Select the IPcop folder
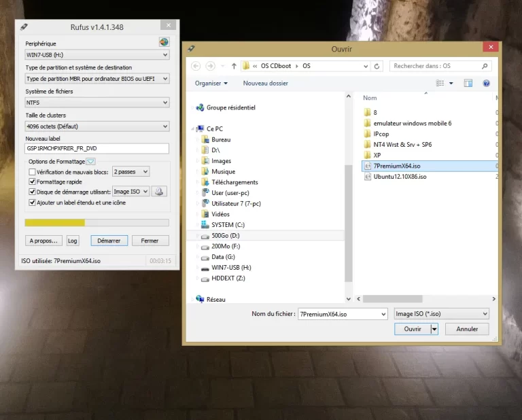 click(381, 134)
